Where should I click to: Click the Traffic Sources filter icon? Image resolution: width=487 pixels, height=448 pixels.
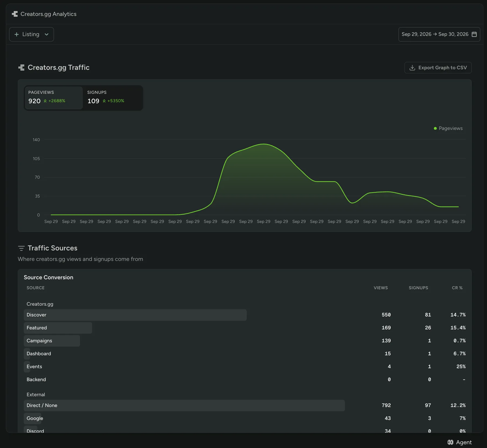[x=21, y=248]
